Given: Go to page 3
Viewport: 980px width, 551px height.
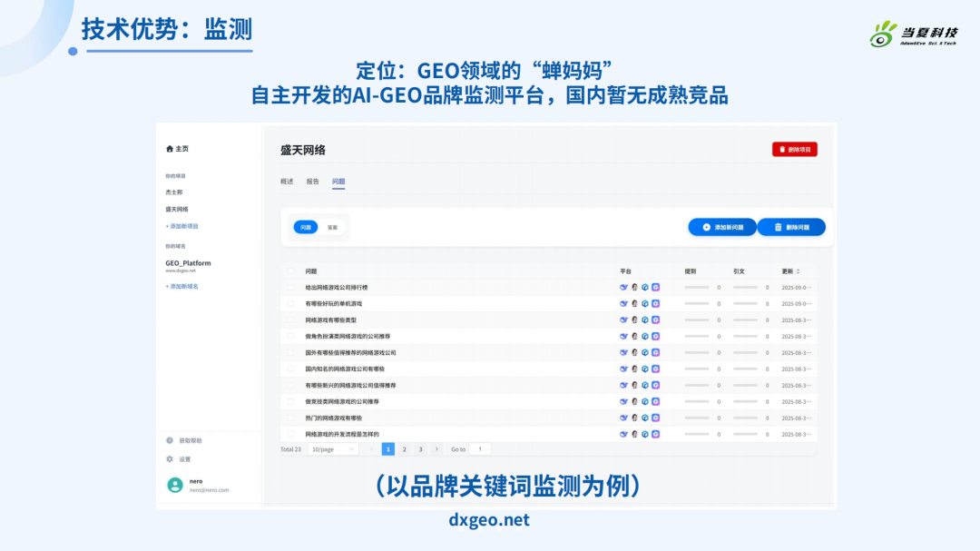Looking at the screenshot, I should pyautogui.click(x=421, y=449).
